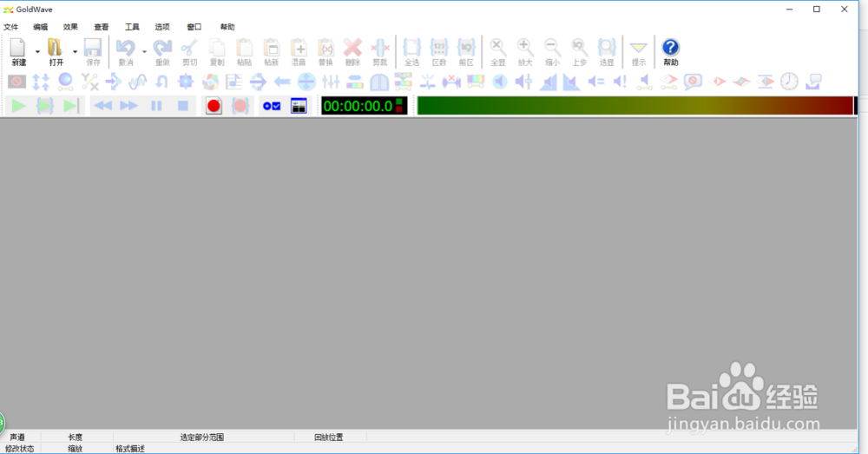Screen dimensions: 868x454
Task: Open the 工具 menu
Action: click(132, 27)
